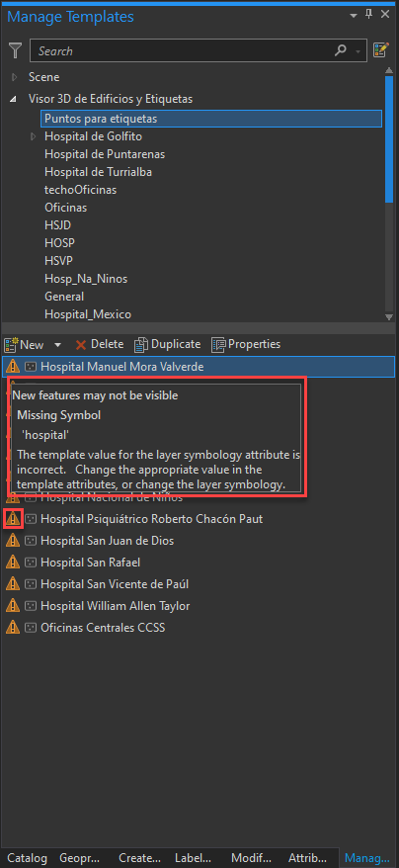The height and width of the screenshot is (868, 399).
Task: Click the Duplicate template button
Action: pyautogui.click(x=168, y=344)
